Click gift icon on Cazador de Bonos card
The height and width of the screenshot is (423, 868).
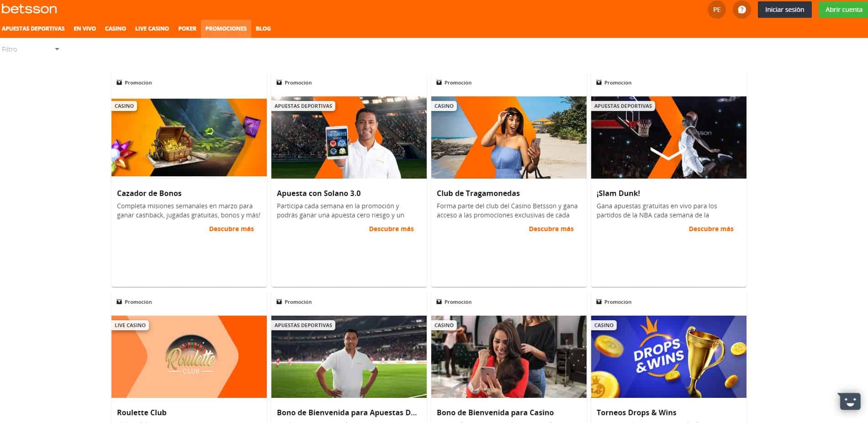[119, 83]
